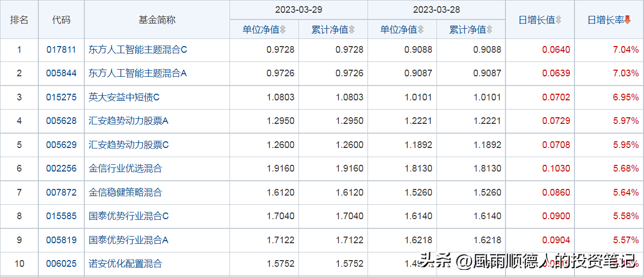
Task: Select 1.6218 unit value in 国泰优势行业混合A row
Action: click(x=419, y=240)
